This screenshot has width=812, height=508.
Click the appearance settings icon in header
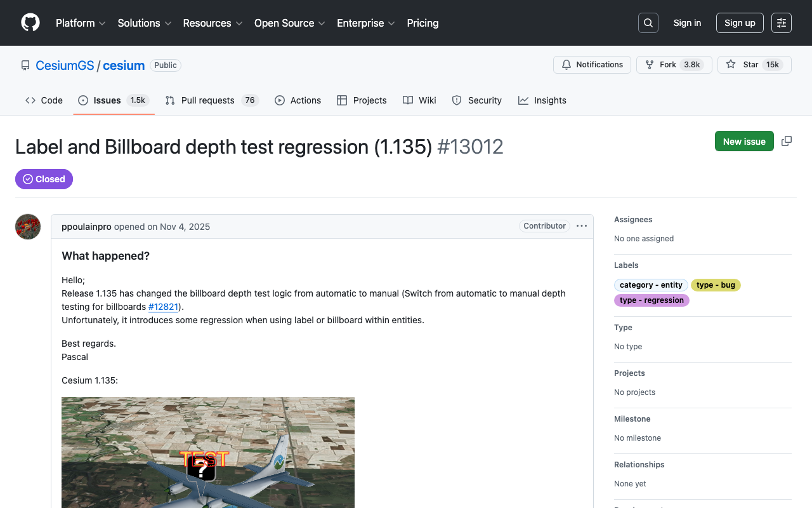pyautogui.click(x=781, y=23)
